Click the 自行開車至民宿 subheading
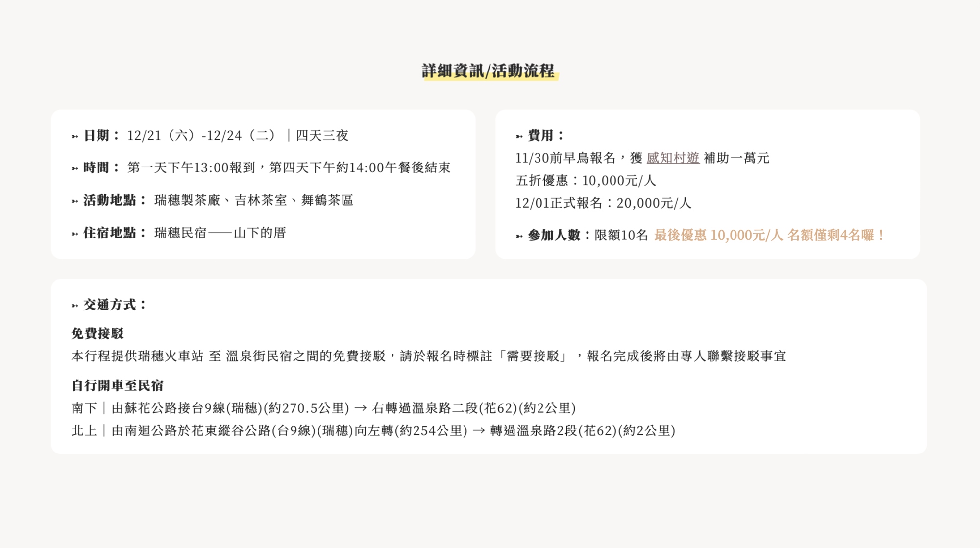 (x=118, y=385)
